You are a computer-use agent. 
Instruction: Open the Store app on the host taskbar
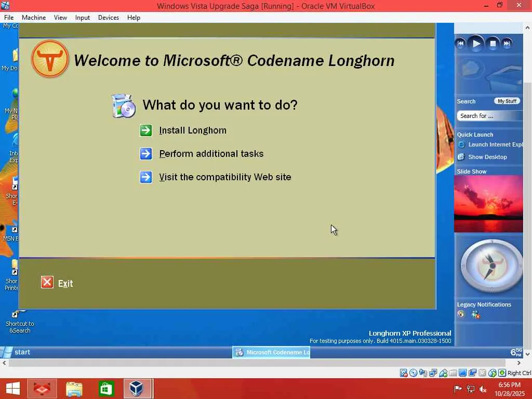tap(106, 389)
